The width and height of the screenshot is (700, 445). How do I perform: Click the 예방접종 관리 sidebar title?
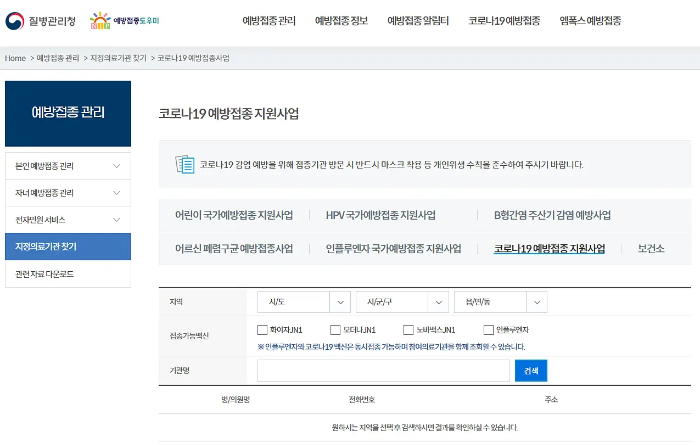coord(68,112)
